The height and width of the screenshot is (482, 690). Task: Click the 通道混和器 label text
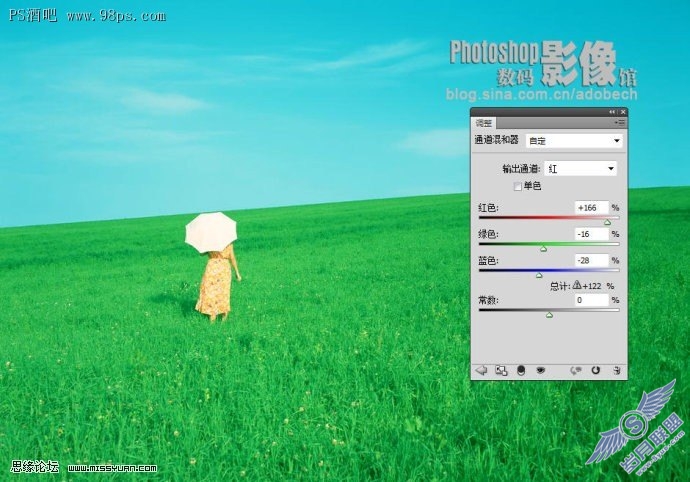click(496, 140)
